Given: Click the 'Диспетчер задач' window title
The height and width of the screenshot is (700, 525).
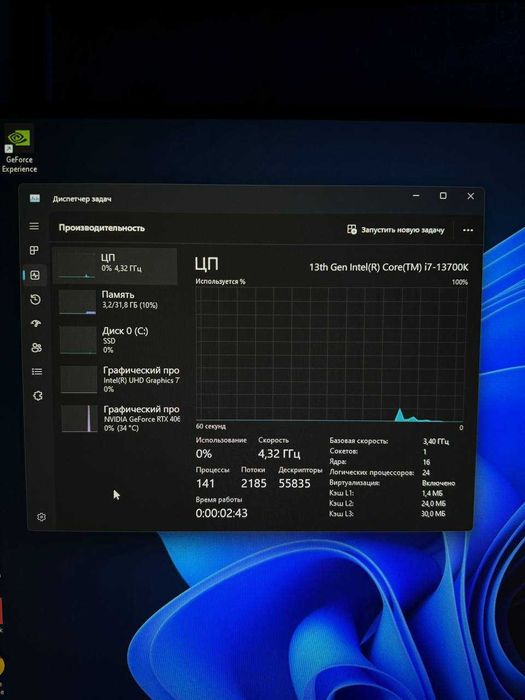Looking at the screenshot, I should [x=82, y=199].
